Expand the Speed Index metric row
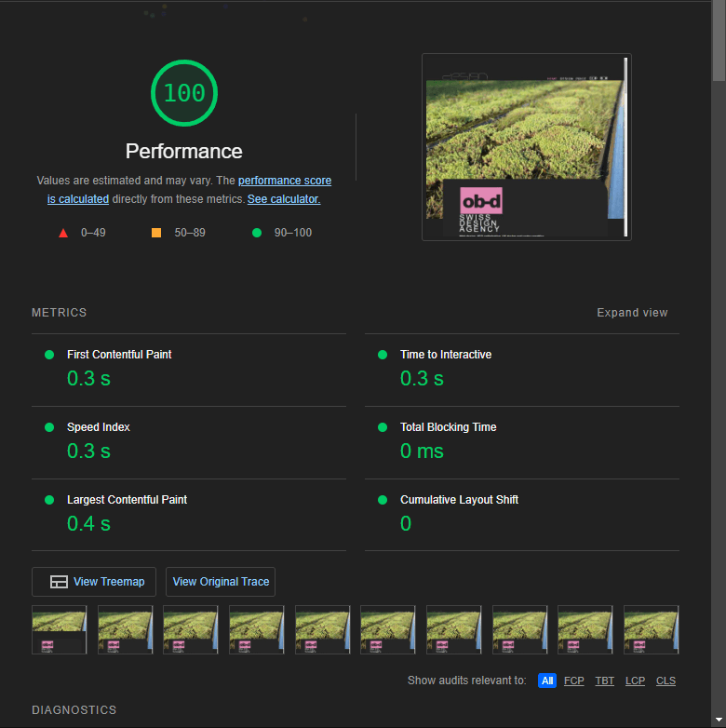 [x=98, y=427]
